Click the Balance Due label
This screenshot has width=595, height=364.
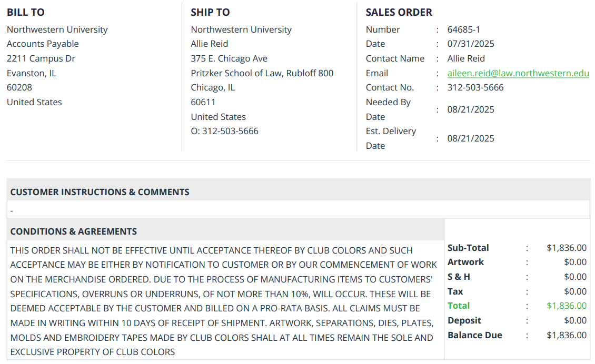tap(474, 335)
